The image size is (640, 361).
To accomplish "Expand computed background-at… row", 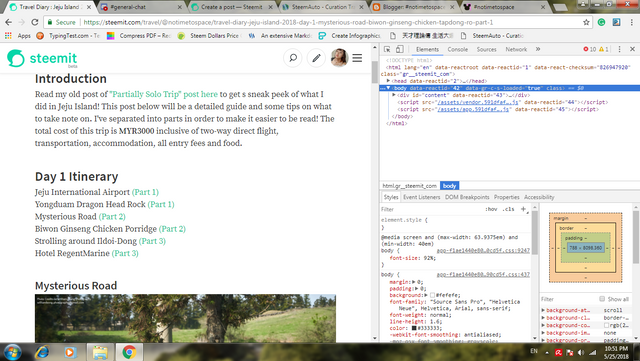I will (543, 310).
